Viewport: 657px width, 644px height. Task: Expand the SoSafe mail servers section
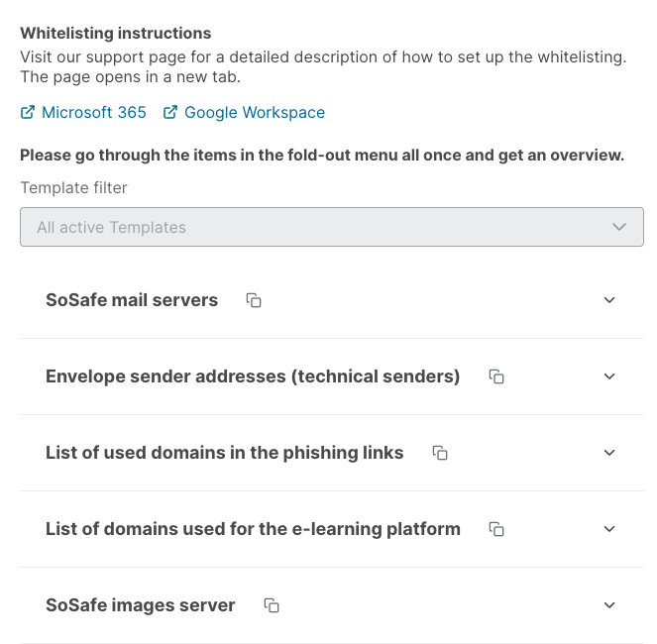(x=609, y=300)
